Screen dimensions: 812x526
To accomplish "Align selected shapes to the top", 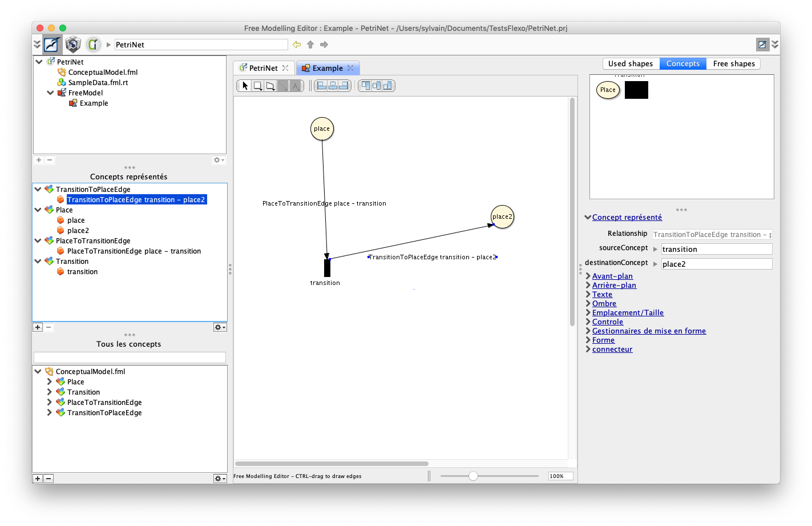I will (x=366, y=86).
